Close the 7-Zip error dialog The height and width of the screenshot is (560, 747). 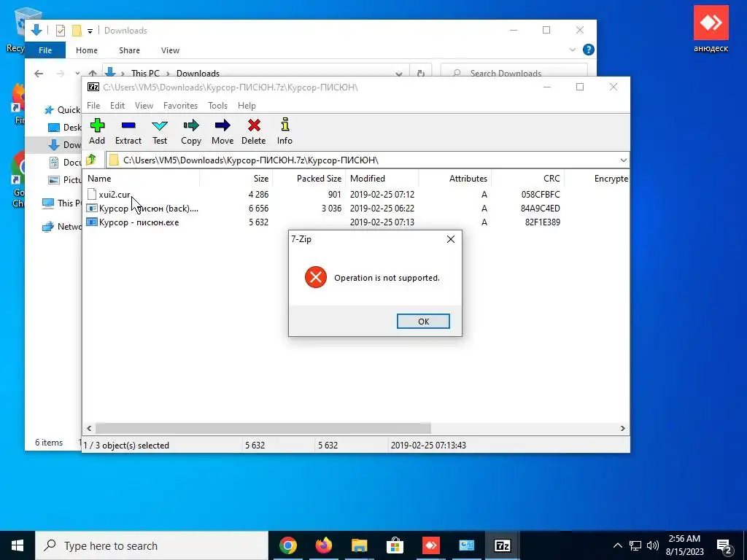pos(451,239)
